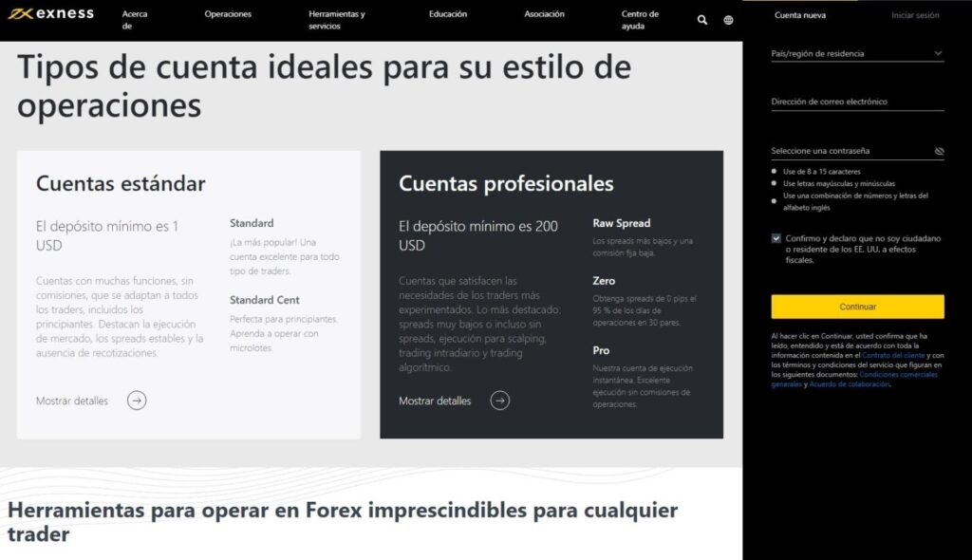Open the search magnifier icon

pyautogui.click(x=702, y=20)
